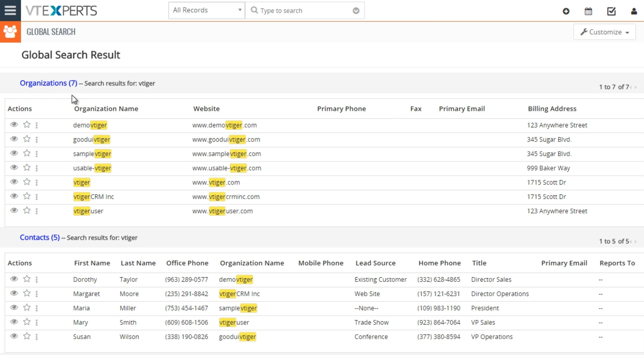Click in the Type to search field
This screenshot has width=644, height=355.
(x=305, y=11)
